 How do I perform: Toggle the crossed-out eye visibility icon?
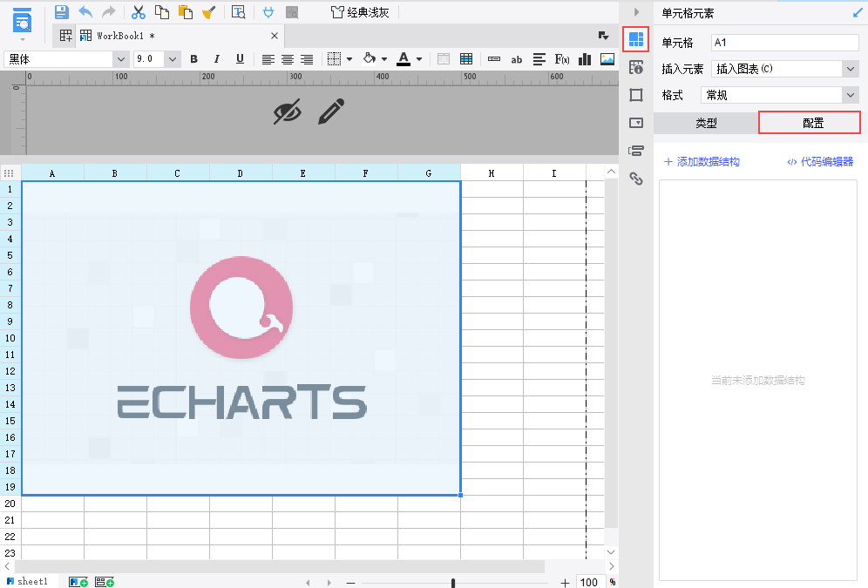pyautogui.click(x=287, y=112)
